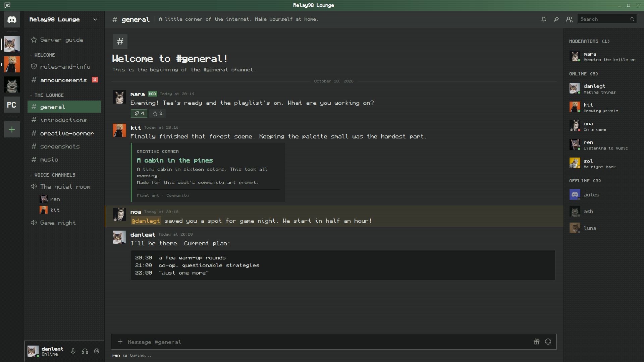Go to the music channel
644x362 pixels.
pos(64,160)
